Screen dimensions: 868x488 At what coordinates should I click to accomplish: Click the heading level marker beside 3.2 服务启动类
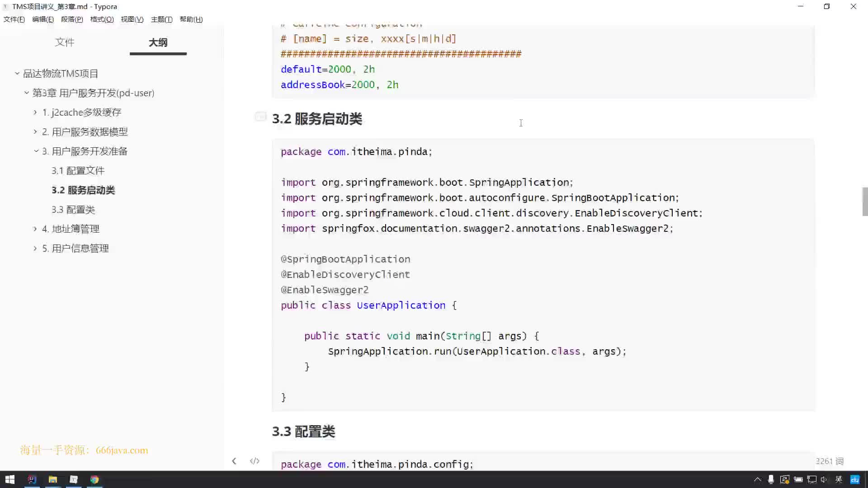[260, 117]
